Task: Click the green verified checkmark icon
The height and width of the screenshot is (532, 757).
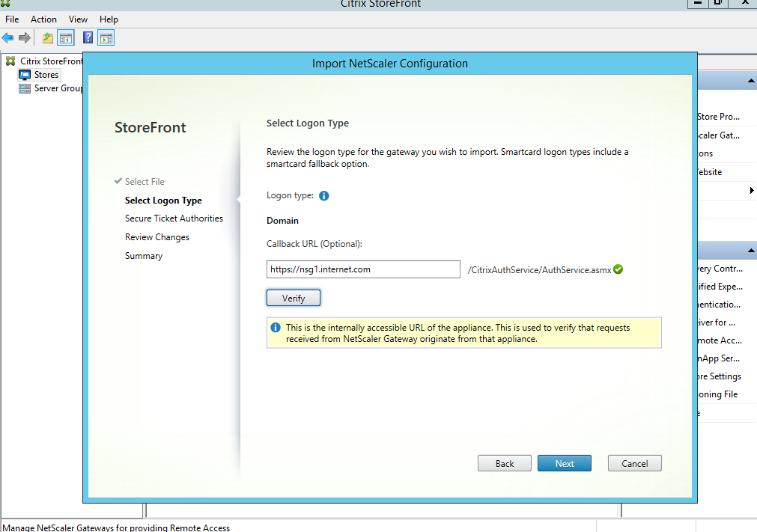Action: pos(618,269)
